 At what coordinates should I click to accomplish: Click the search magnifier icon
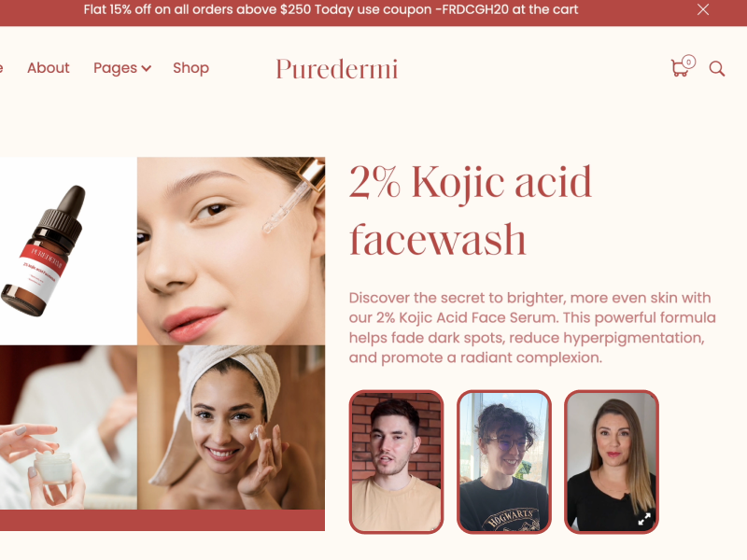[x=716, y=68]
